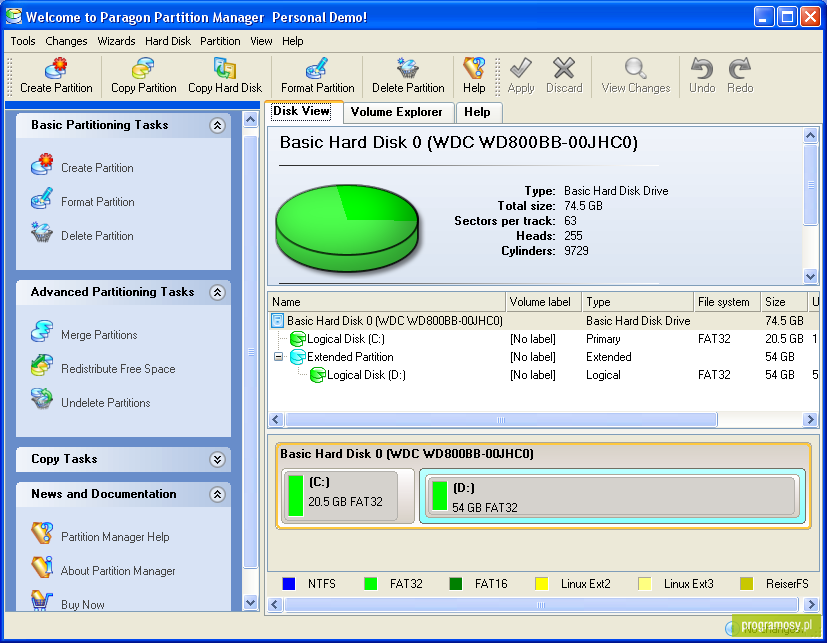Open Partition Manager Help link

click(x=115, y=537)
